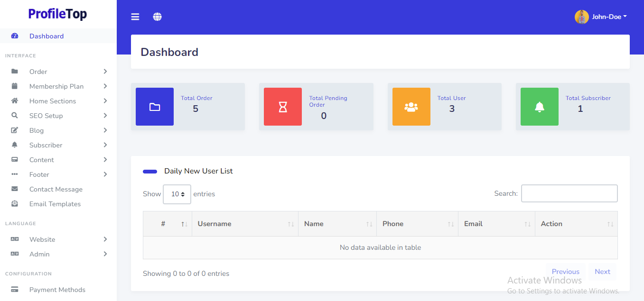Expand the Content menu chevron
Viewport: 644px width, 301px height.
(105, 160)
